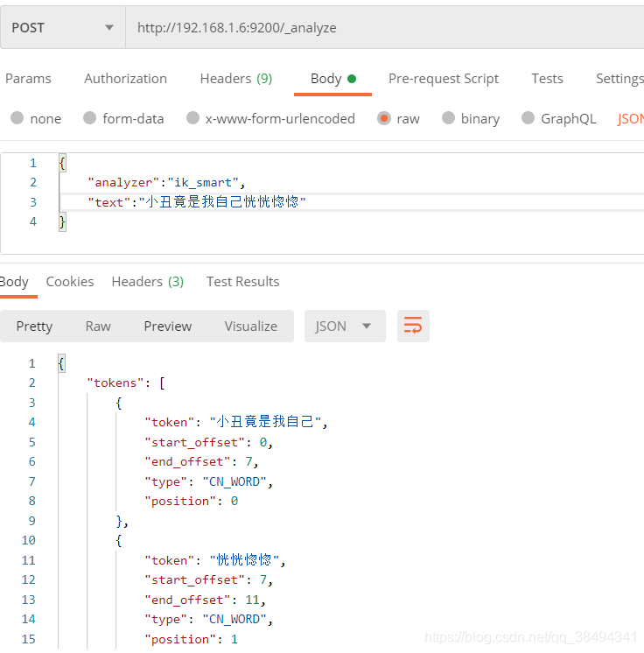Click the Visualize response button
Viewport: 644px width, 653px height.
tap(251, 326)
